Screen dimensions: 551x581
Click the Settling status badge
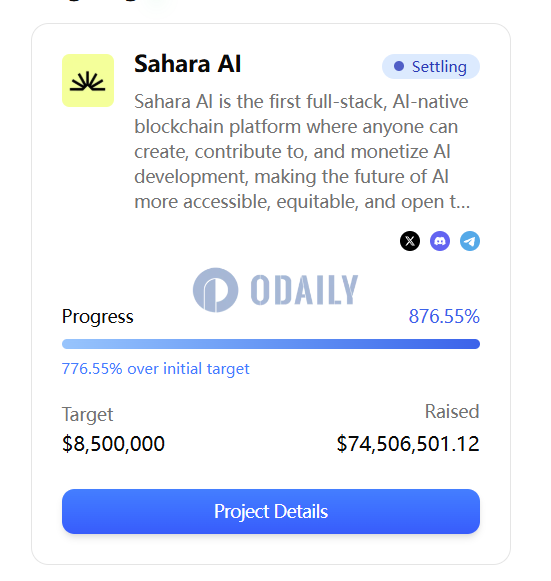coord(431,67)
